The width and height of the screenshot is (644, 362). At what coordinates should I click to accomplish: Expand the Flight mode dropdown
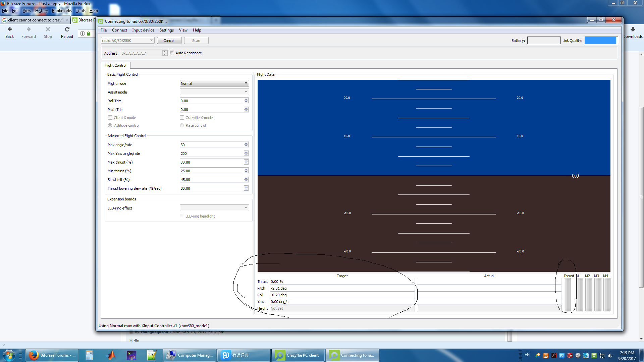point(214,83)
